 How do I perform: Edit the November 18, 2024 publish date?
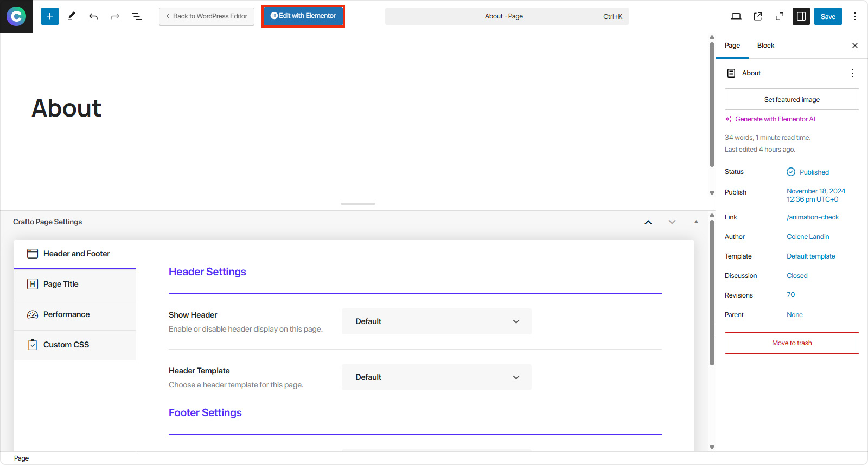click(816, 195)
